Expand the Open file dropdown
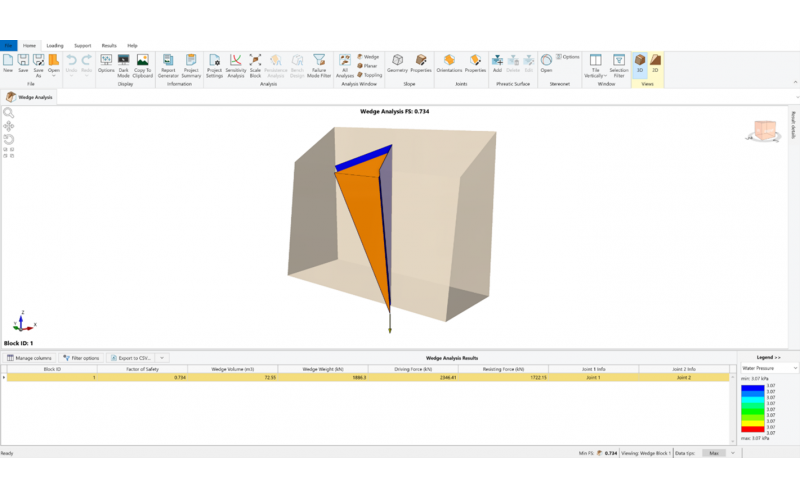The height and width of the screenshot is (500, 800). tap(54, 72)
